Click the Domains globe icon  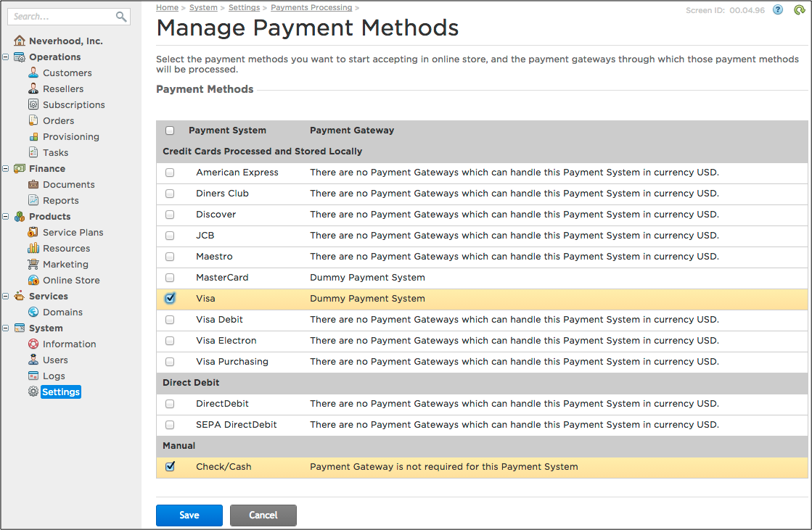tap(33, 312)
